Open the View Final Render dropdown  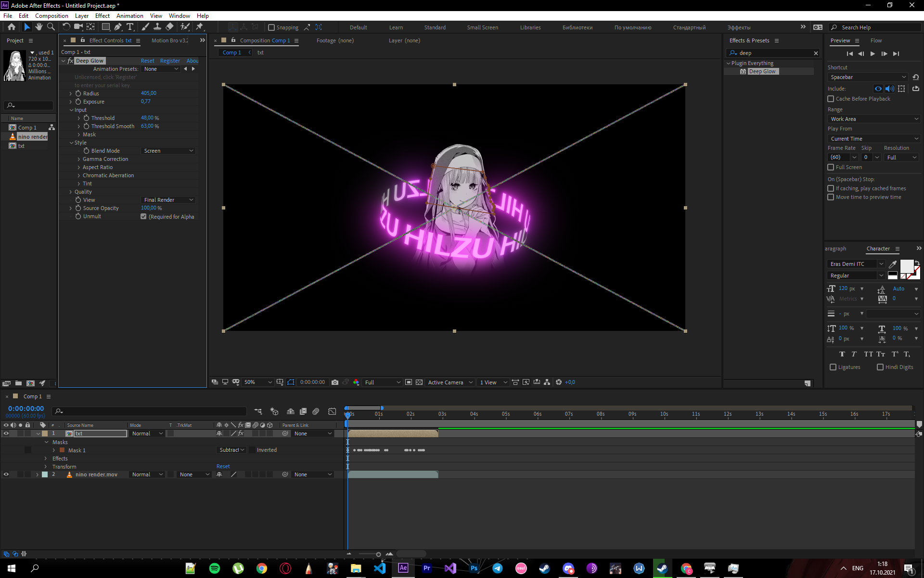(x=168, y=200)
